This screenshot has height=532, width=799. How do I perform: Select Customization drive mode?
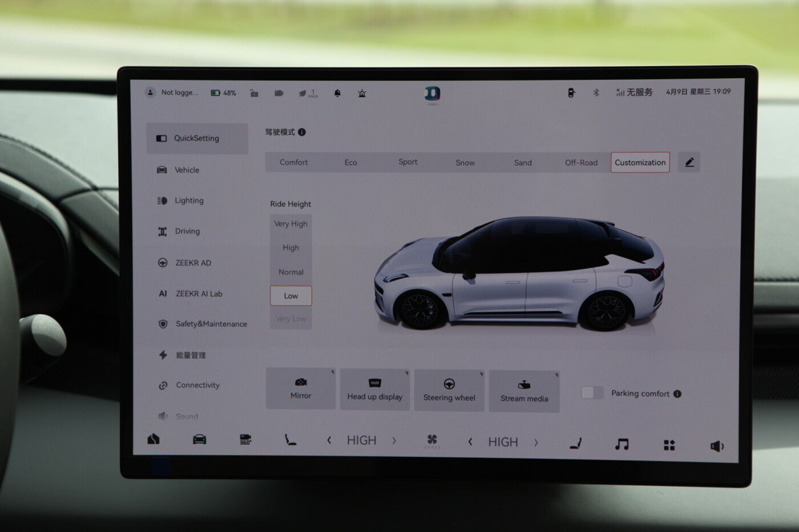(640, 163)
